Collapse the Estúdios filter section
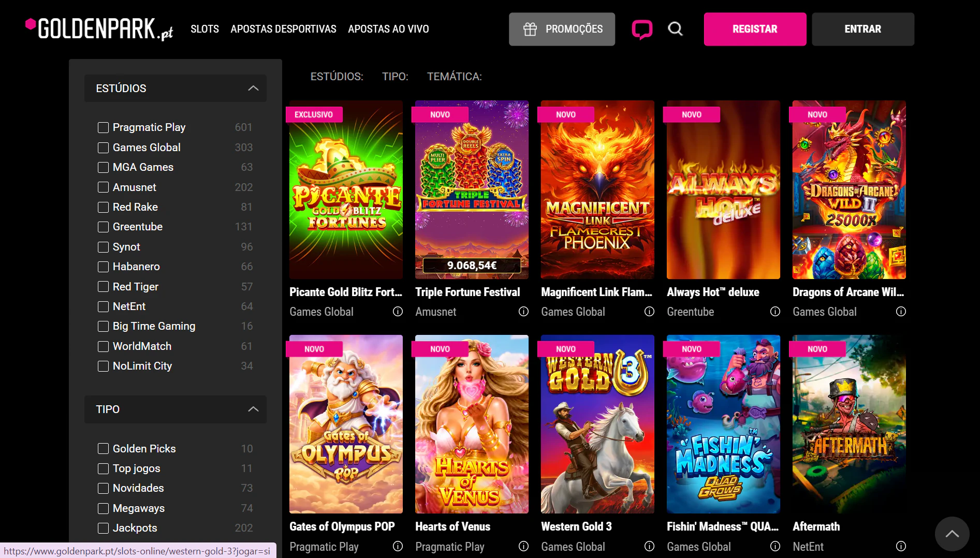Viewport: 980px width, 558px height. [x=175, y=88]
